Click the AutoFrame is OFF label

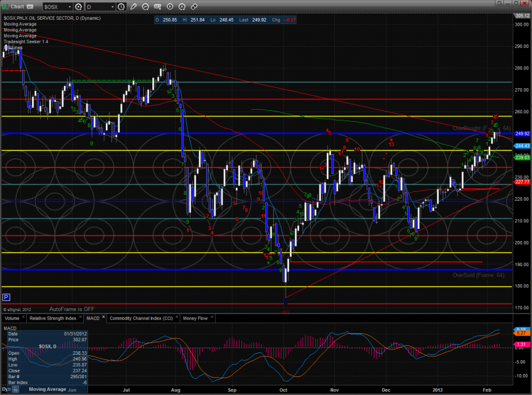click(72, 309)
